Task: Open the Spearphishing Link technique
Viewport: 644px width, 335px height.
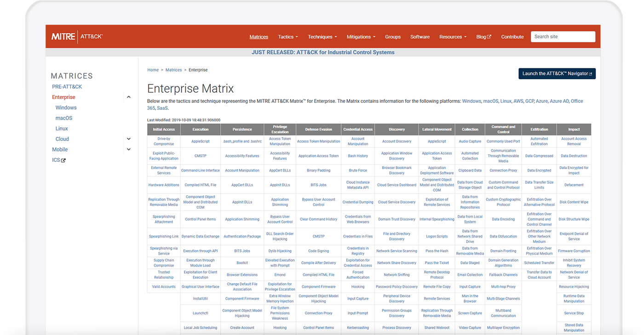Action: 164,236
